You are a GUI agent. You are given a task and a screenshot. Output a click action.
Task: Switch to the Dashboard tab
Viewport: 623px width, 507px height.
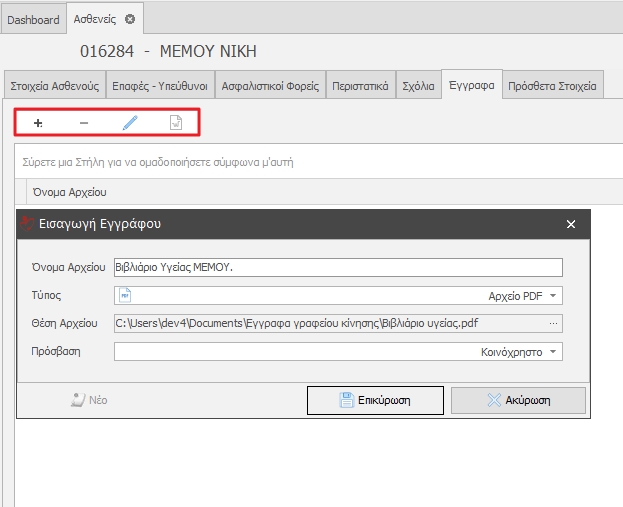(34, 19)
